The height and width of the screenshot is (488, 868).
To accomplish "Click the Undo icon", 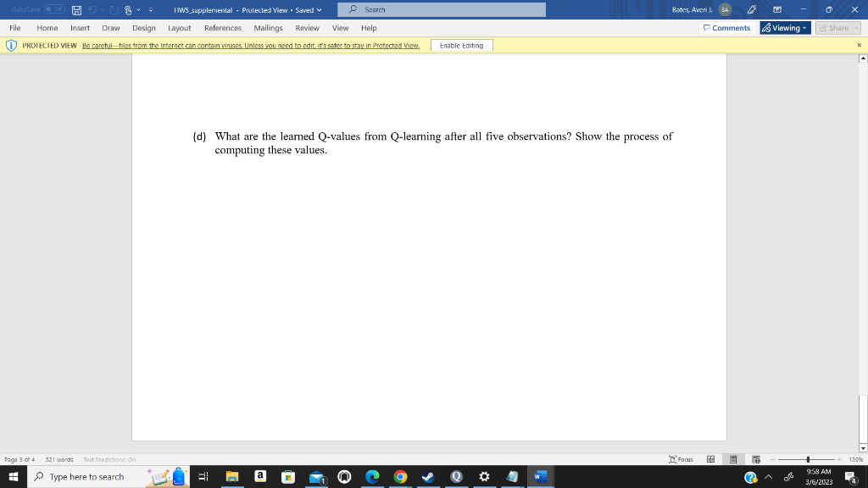I will 93,9.
